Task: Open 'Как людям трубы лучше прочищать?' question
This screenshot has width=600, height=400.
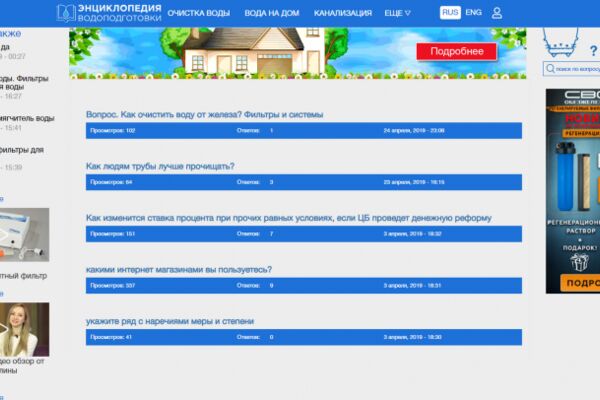Action: (x=160, y=166)
